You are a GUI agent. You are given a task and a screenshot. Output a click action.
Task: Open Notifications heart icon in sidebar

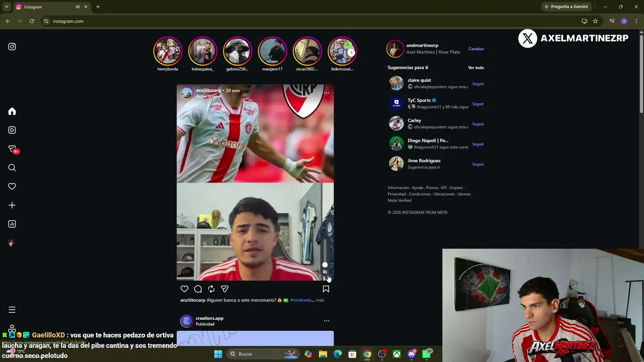pos(12,187)
